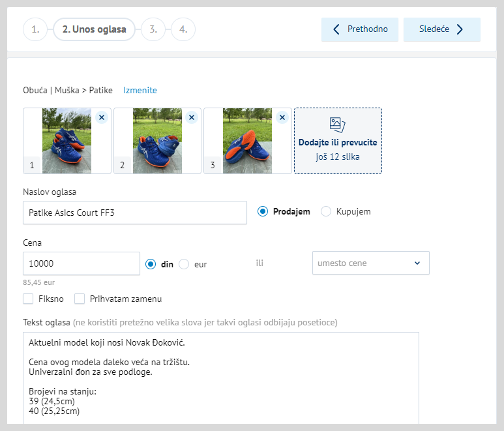Viewport: 504px width, 431px height.
Task: Select the Kupujem radio button
Action: pos(325,211)
